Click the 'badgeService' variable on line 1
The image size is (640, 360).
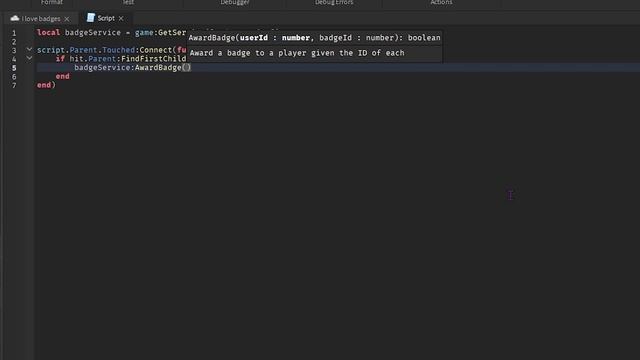(x=93, y=33)
